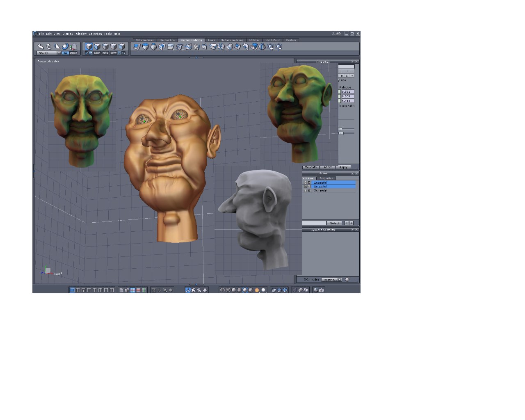
Task: Click the down arrow beside Select button
Action: tap(347, 223)
